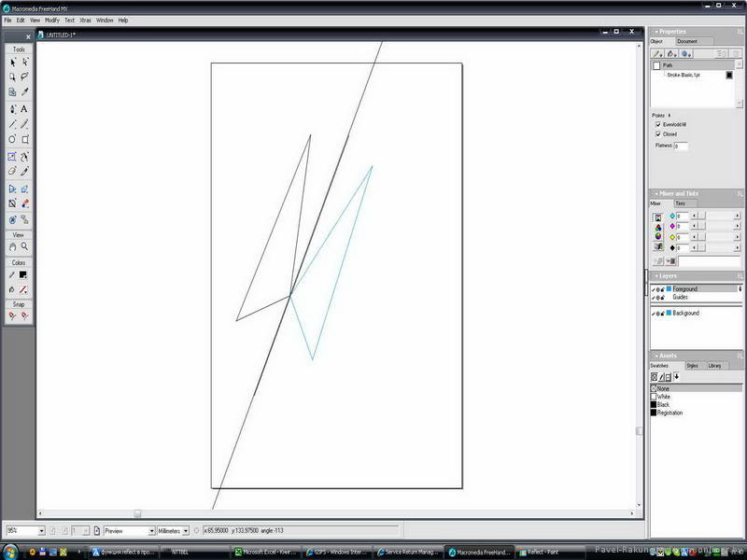747x560 pixels.
Task: Add fill via Properties bucket icon
Action: (671, 54)
